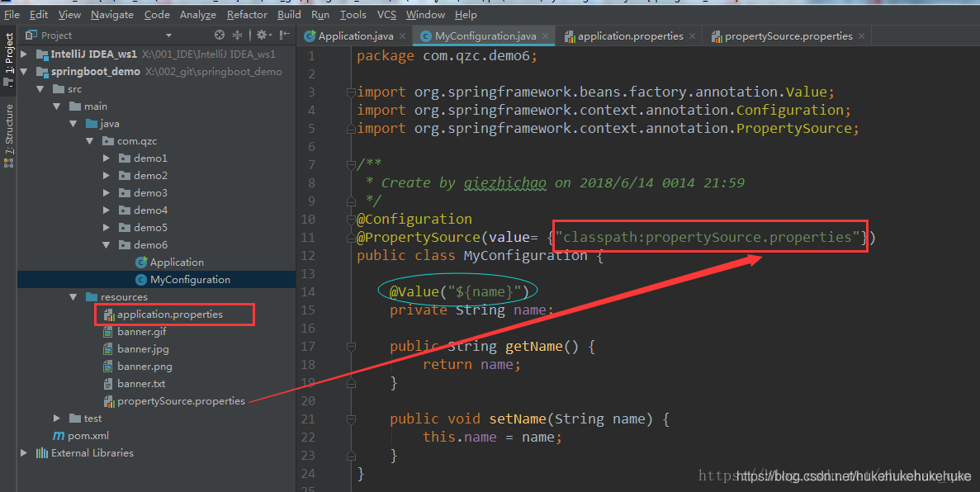Close the Application.java tab
The image size is (980, 492).
403,36
